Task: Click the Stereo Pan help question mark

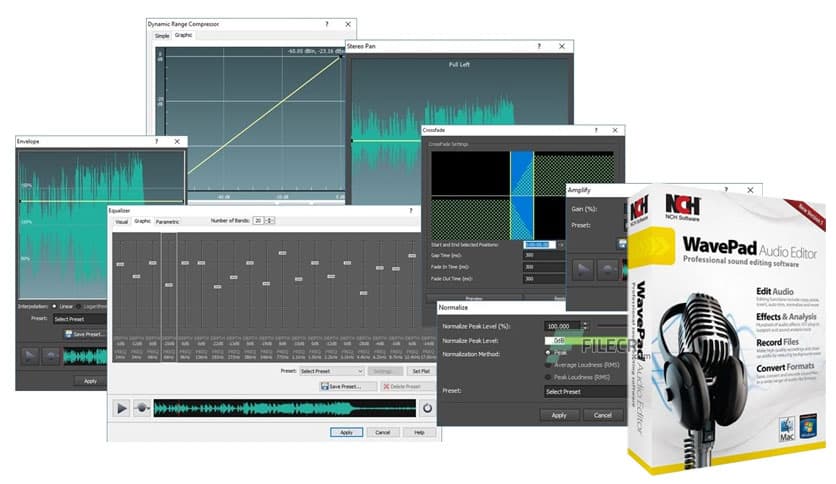Action: point(539,46)
